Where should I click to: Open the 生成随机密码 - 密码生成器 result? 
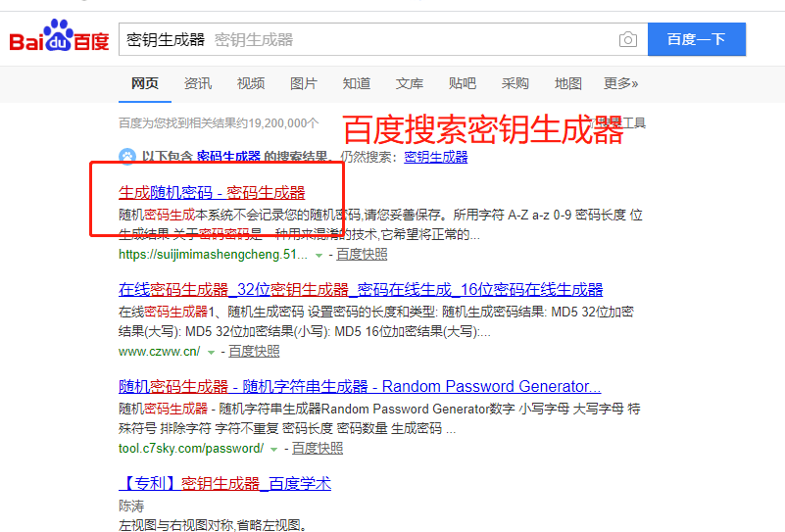click(x=212, y=192)
